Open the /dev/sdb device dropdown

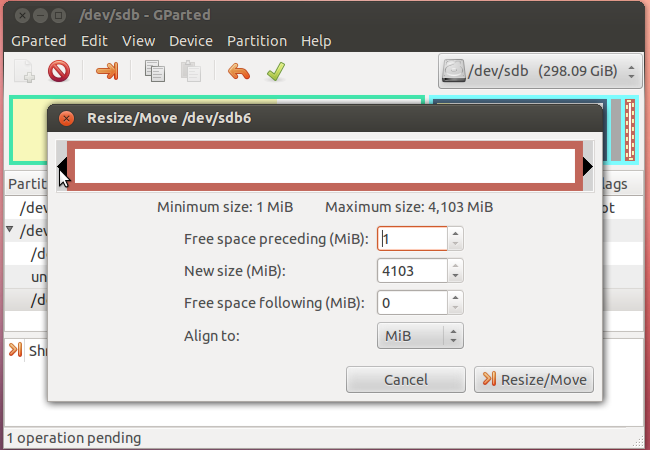click(540, 71)
